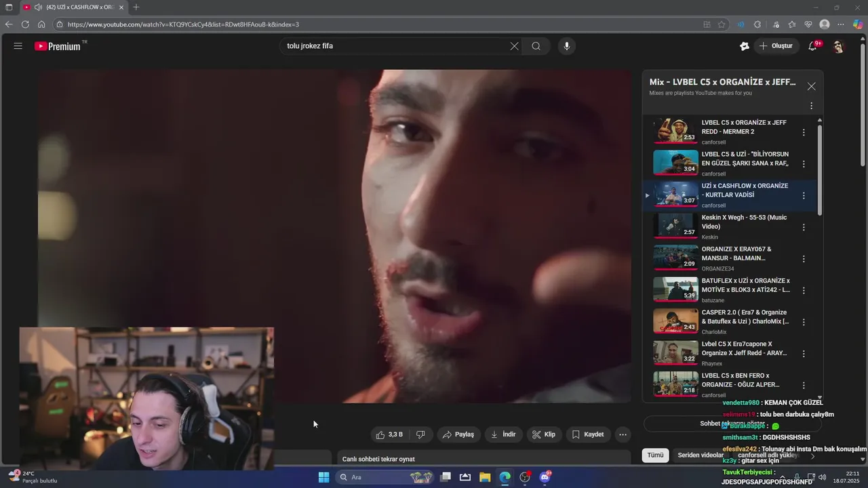The width and height of the screenshot is (868, 488).
Task: Select the Seriden videolar filter chip
Action: coord(701,455)
